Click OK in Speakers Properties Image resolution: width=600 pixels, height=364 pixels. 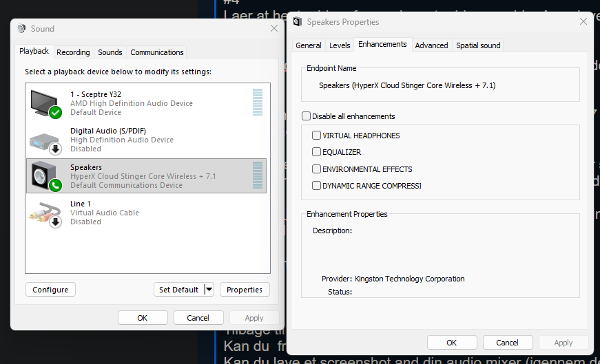pyautogui.click(x=452, y=343)
